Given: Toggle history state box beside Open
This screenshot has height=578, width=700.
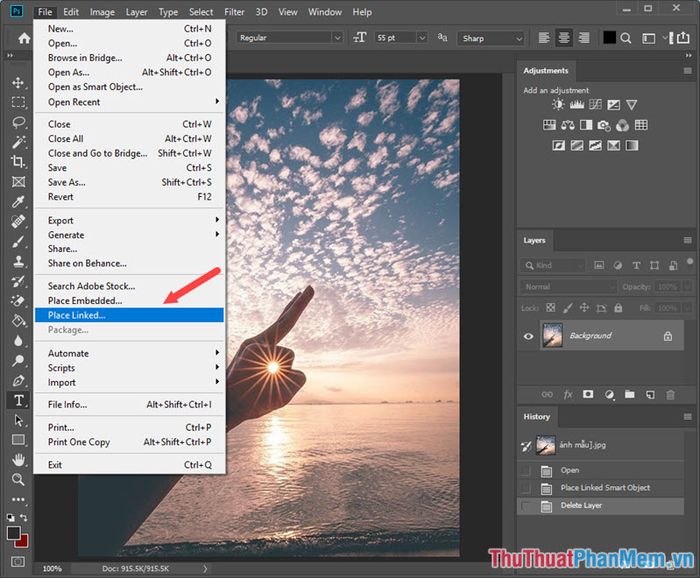Looking at the screenshot, I should (x=526, y=470).
